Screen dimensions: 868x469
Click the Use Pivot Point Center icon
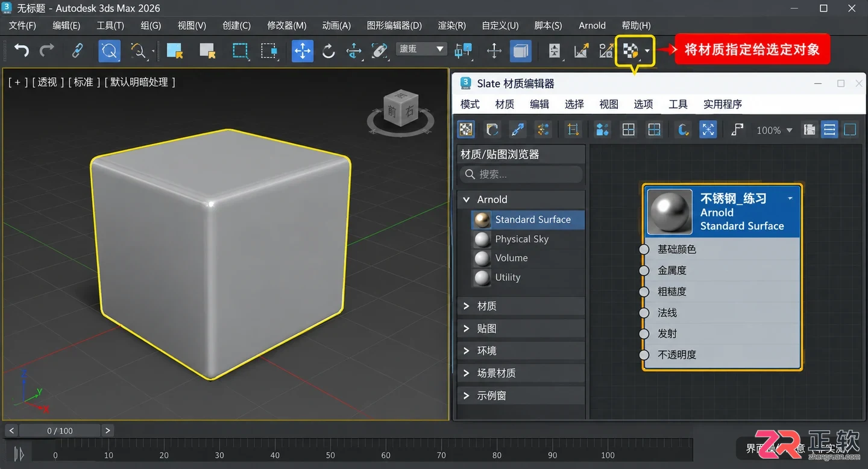463,51
